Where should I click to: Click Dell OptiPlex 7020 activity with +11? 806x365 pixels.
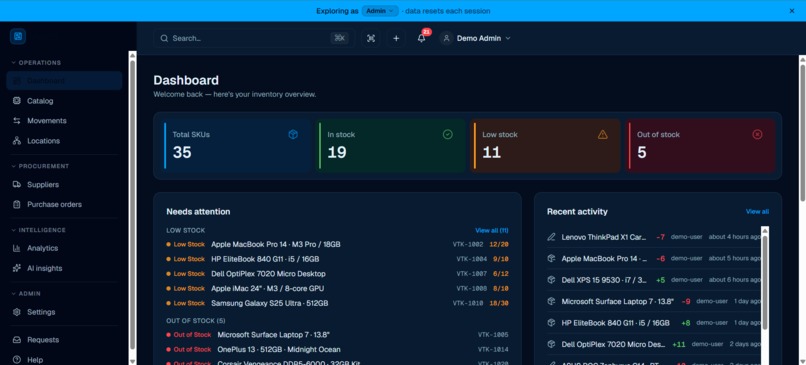point(654,344)
